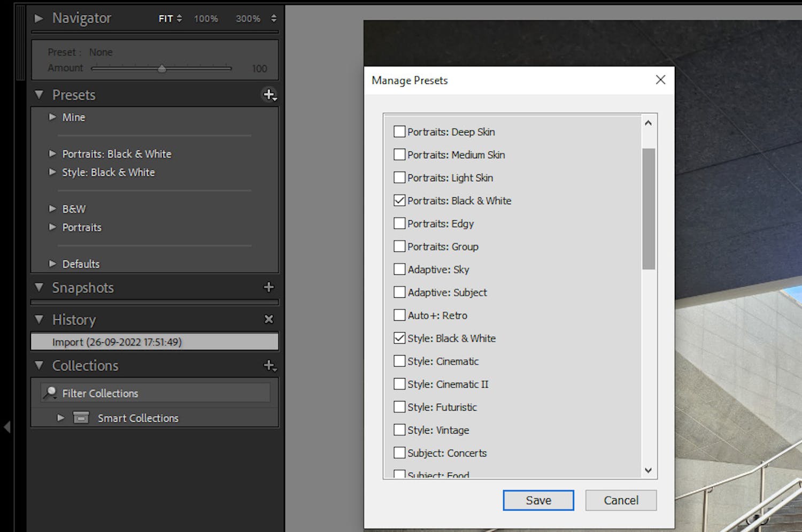
Task: Click the left panel reveal arrow at screen edge
Action: [7, 427]
